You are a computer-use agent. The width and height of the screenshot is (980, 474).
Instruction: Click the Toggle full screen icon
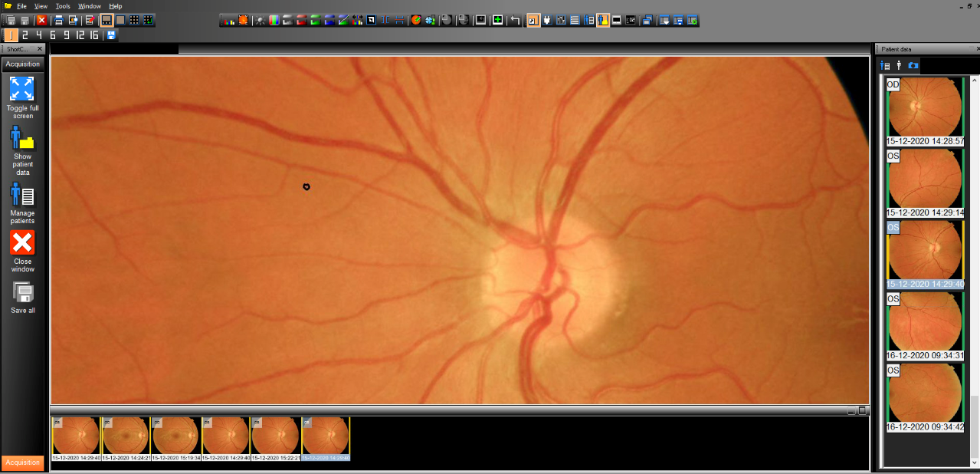click(22, 89)
